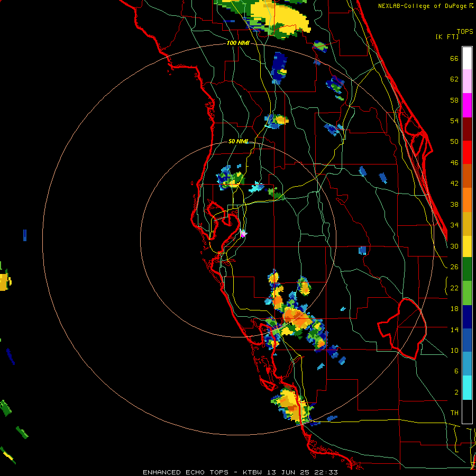Image resolution: width=476 pixels, height=476 pixels.
Task: Click the gold legend swatch
Action: [x=467, y=223]
